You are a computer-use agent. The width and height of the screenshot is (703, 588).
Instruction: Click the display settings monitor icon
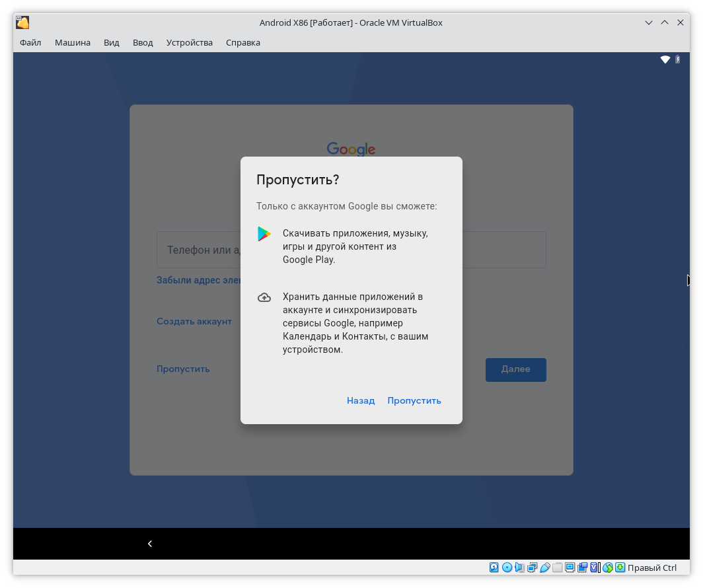coord(570,568)
